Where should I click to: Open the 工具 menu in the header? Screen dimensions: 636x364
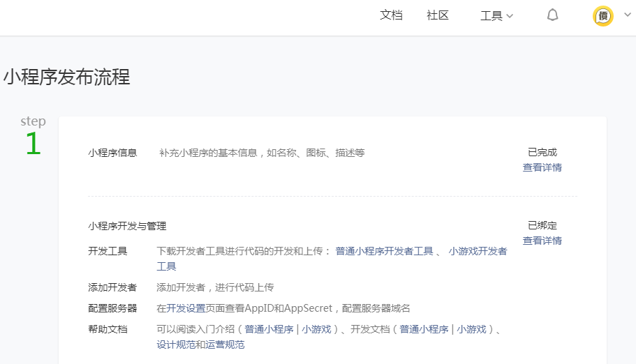tap(491, 15)
